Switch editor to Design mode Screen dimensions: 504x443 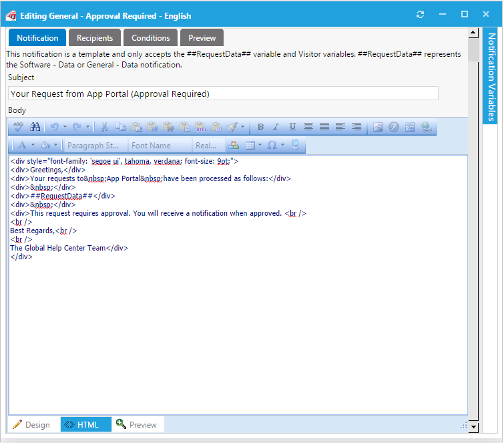point(32,424)
